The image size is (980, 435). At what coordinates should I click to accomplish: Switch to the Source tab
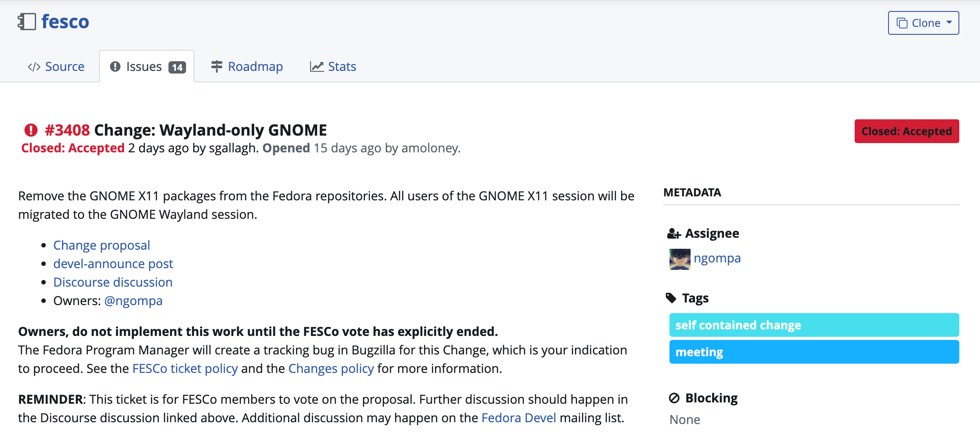tap(65, 66)
